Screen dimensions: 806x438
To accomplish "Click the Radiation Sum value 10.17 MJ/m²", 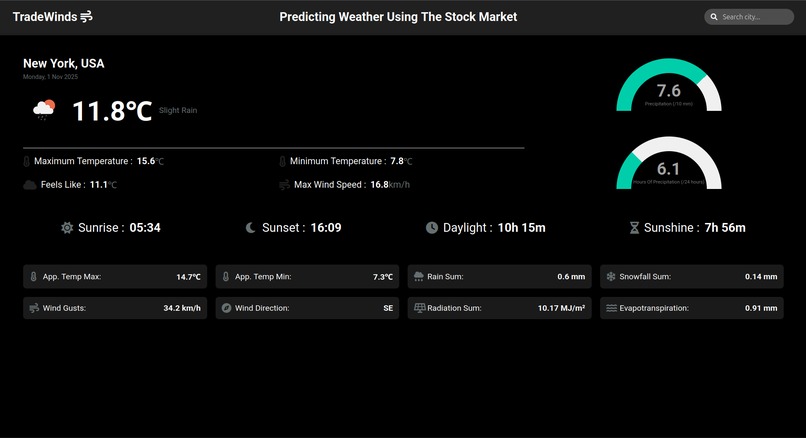I will tap(561, 308).
